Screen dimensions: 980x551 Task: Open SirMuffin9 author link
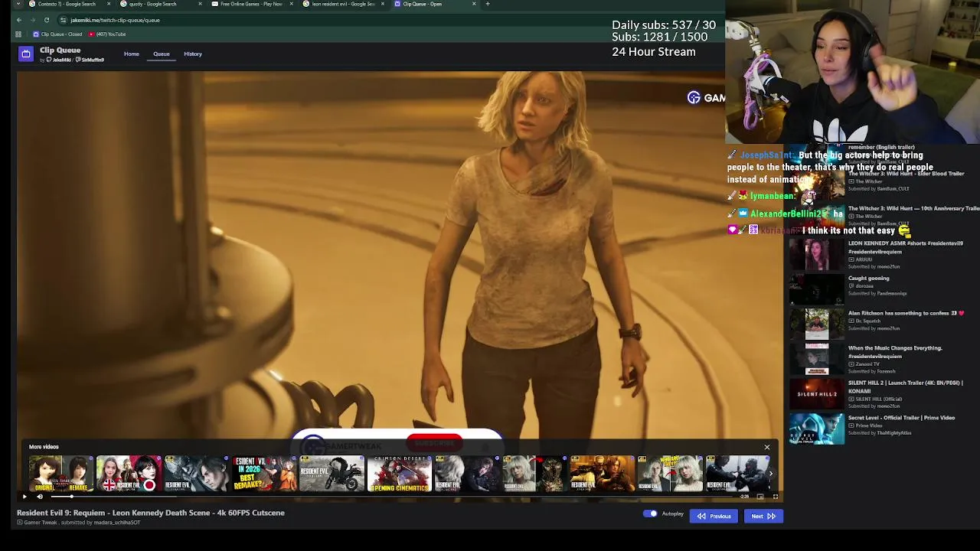pos(90,60)
